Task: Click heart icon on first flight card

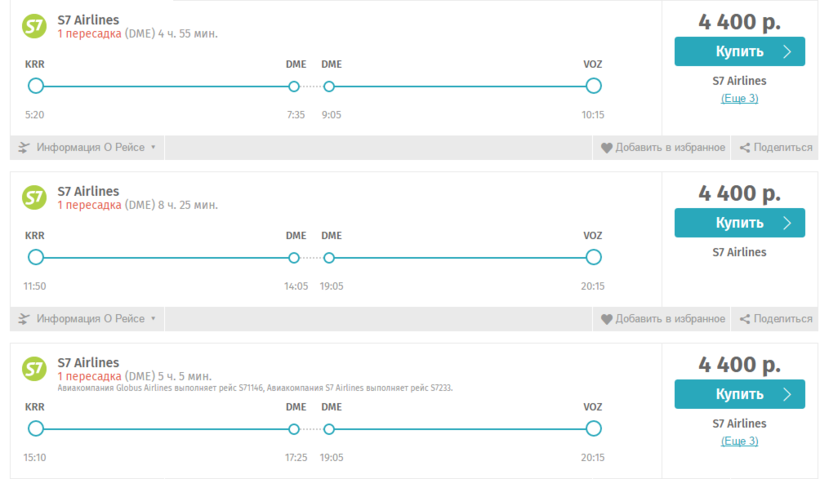Action: (x=606, y=148)
